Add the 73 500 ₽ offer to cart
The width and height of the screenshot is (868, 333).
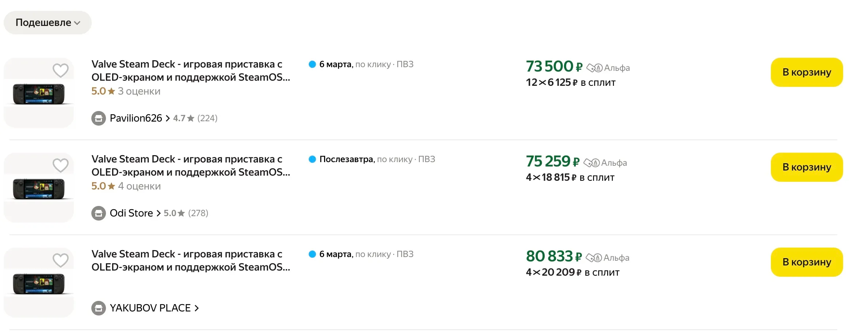[807, 72]
